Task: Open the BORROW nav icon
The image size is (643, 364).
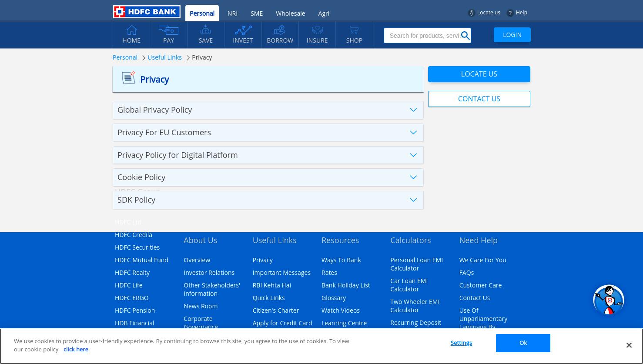Action: (280, 30)
